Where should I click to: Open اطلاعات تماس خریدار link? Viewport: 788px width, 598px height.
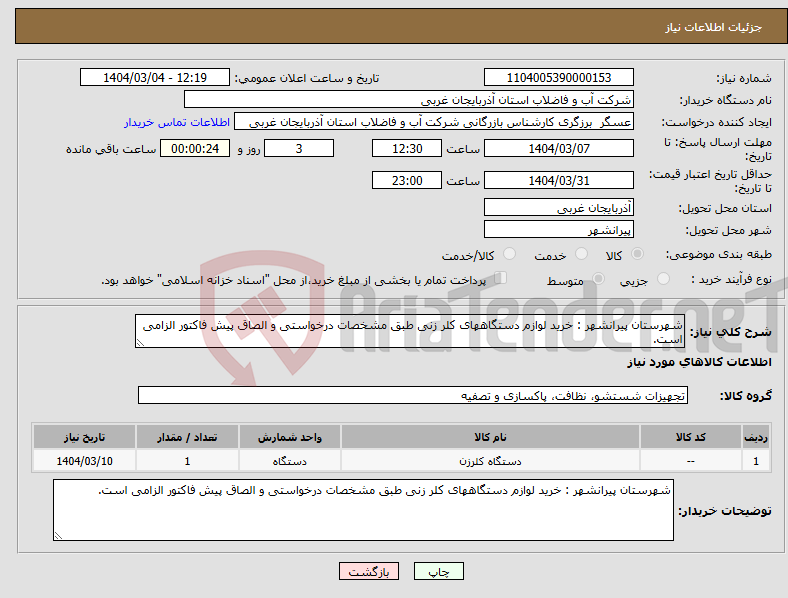point(177,122)
